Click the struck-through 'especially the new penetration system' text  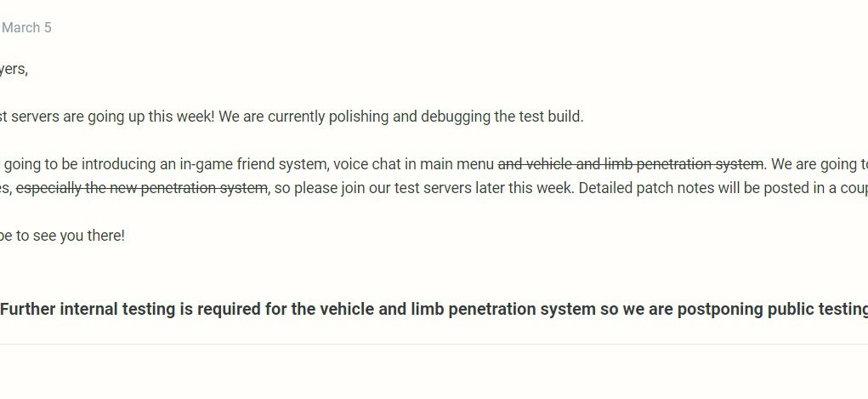click(142, 188)
